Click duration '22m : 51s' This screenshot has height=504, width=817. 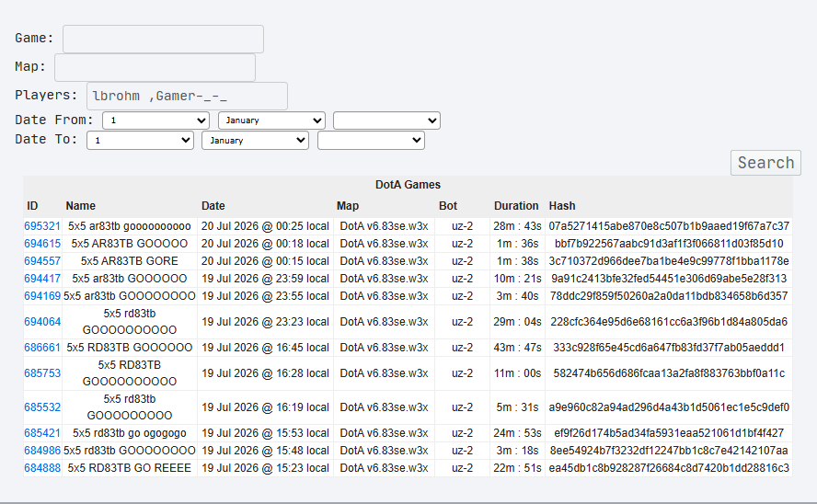(x=517, y=468)
